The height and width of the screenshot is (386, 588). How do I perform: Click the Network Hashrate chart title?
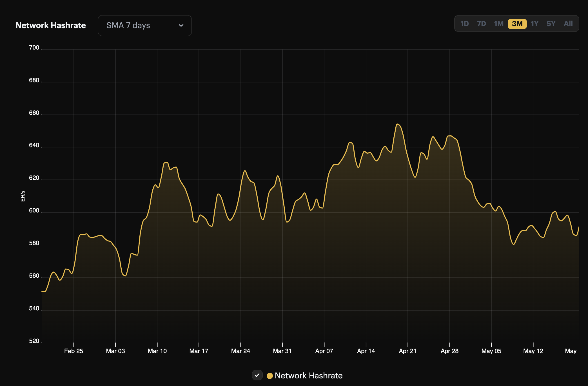tap(50, 25)
